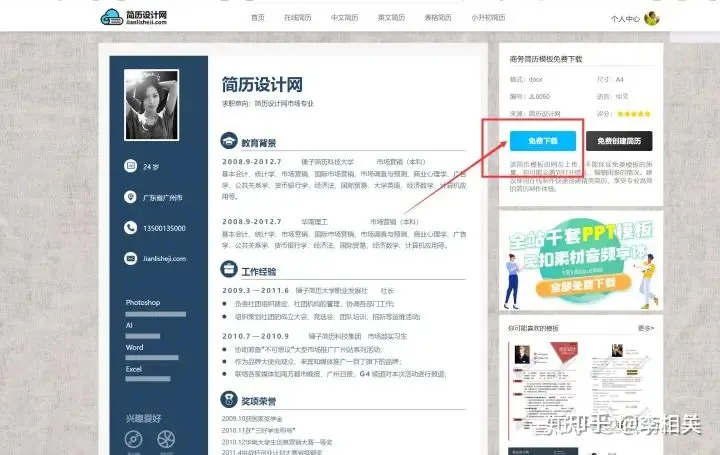
Task: Click the 格式: docx text
Action: tap(526, 79)
